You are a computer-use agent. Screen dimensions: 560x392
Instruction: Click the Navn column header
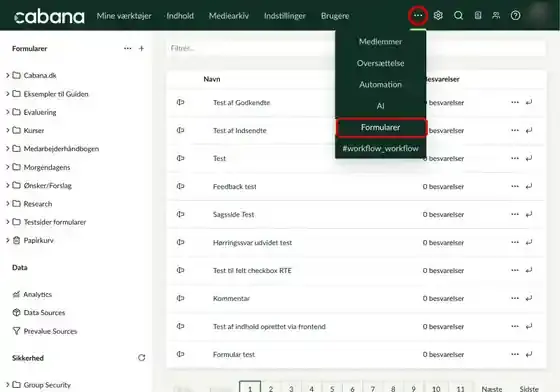212,79
